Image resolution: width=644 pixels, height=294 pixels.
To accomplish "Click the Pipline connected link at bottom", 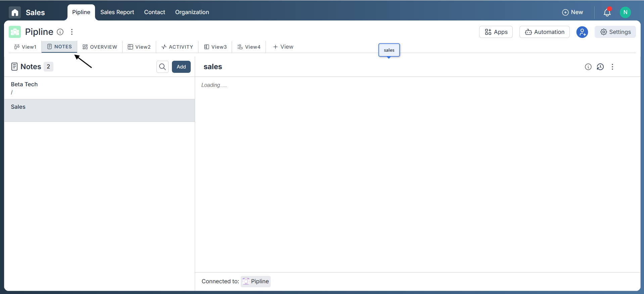I will pos(256,281).
